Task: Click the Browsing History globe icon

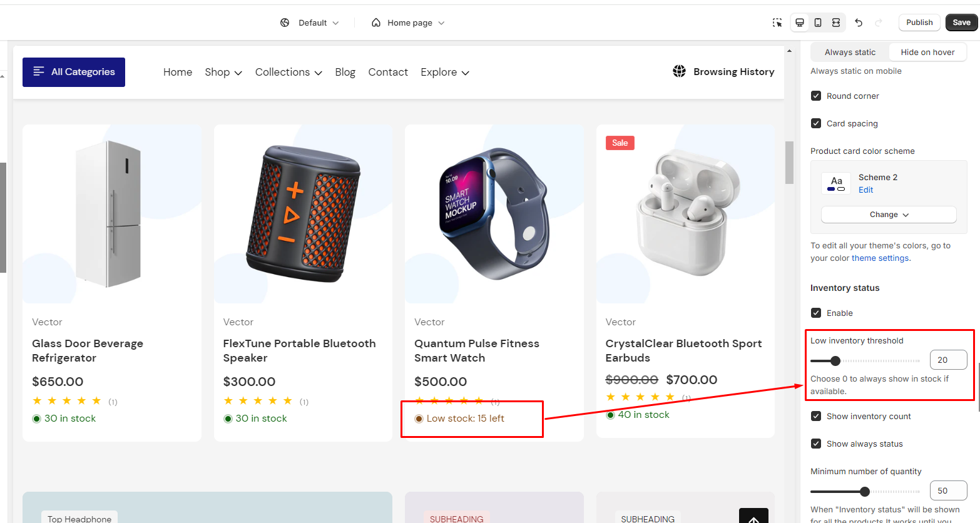Action: 679,71
